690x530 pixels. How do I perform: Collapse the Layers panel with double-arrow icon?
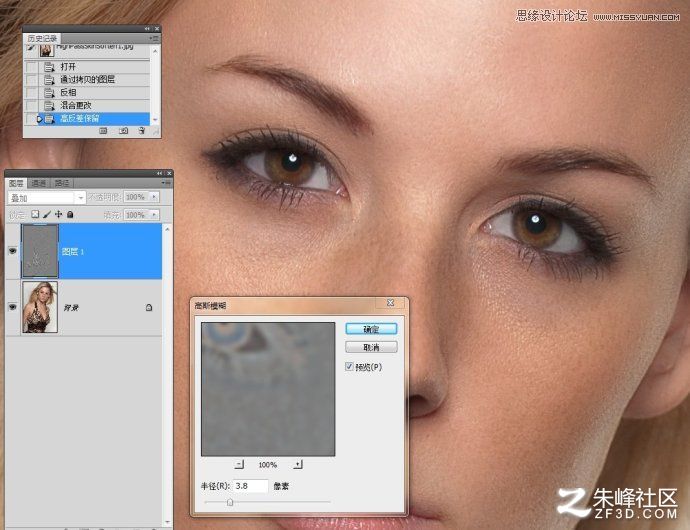click(x=159, y=173)
